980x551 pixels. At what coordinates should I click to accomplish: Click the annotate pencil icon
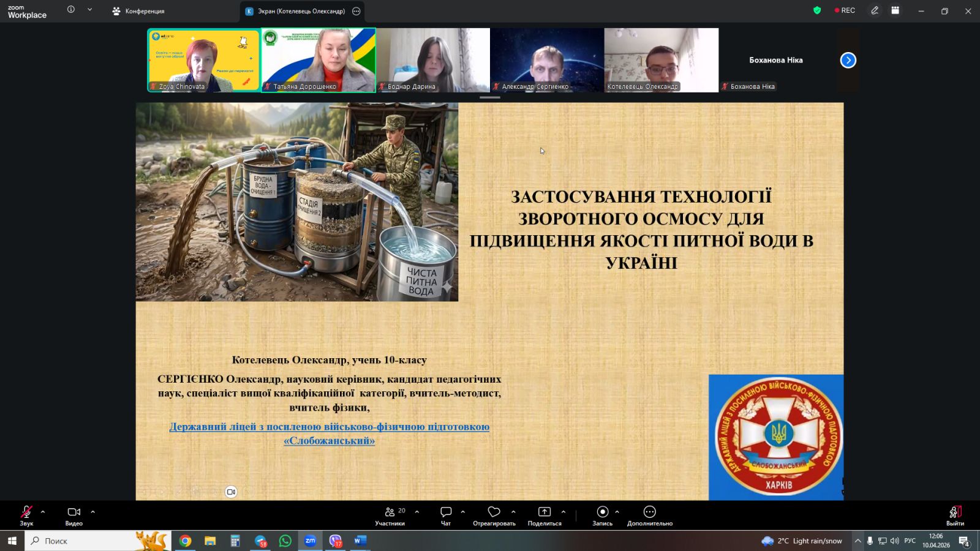click(875, 10)
